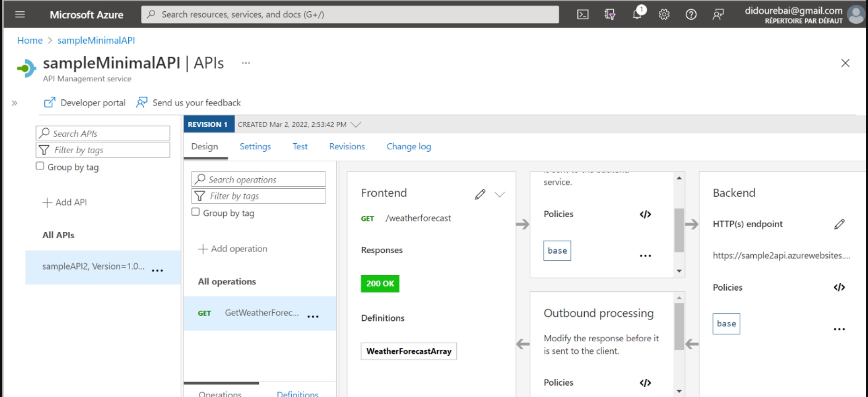The image size is (868, 397).
Task: Check Group by tag for operations
Action: [x=196, y=212]
